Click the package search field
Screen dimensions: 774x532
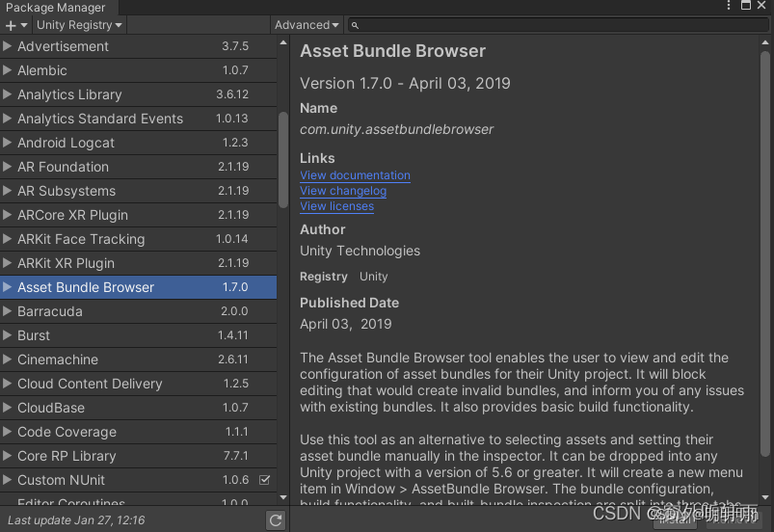558,25
